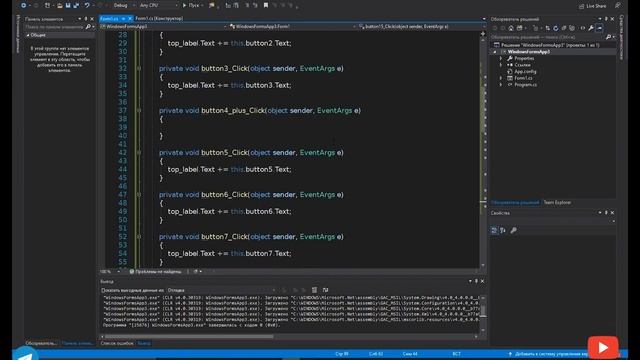Click the toolbox search field
This screenshot has height=360, width=640.
pos(54,27)
